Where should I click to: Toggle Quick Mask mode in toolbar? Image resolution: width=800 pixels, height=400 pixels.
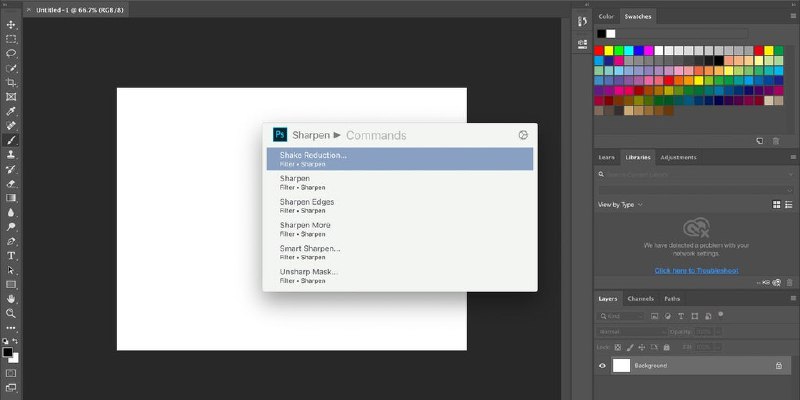11,373
